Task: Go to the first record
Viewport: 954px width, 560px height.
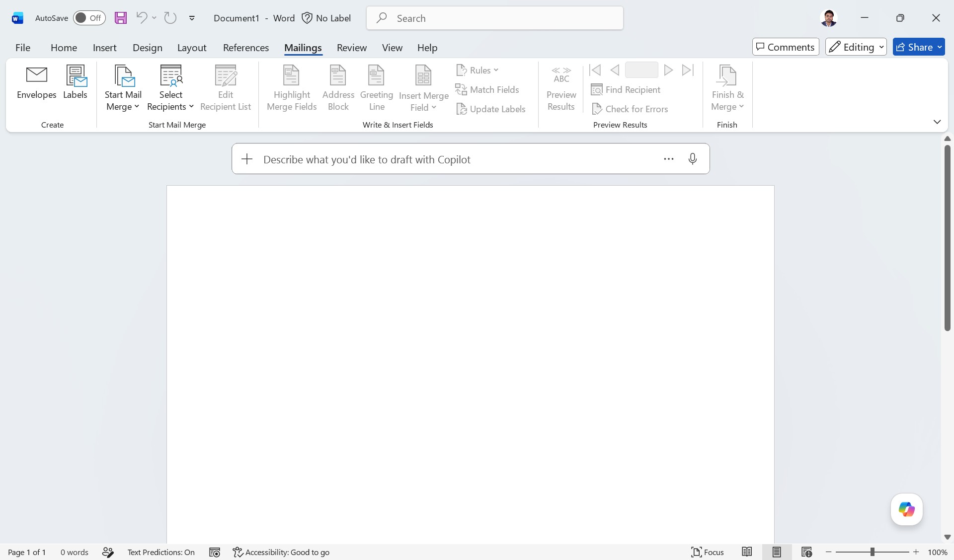Action: pyautogui.click(x=595, y=70)
